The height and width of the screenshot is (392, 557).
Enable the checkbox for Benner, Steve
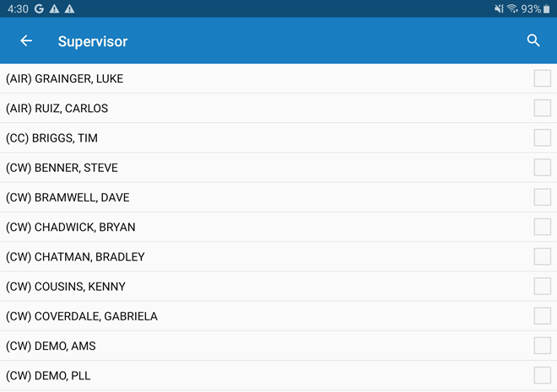[542, 168]
